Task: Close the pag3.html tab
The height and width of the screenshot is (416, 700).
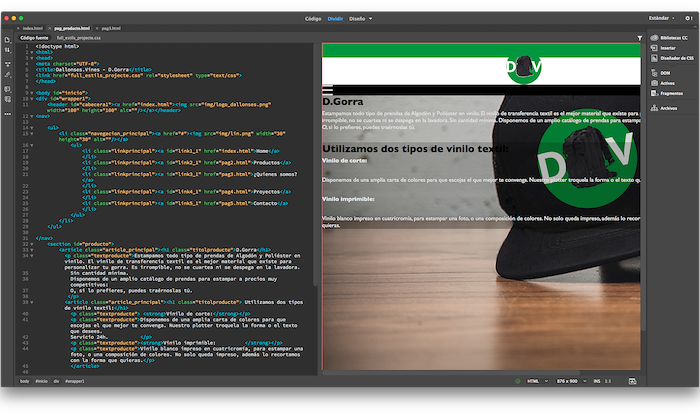Action: (x=97, y=28)
